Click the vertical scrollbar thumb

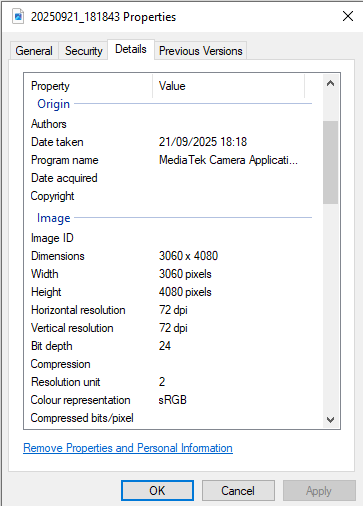pyautogui.click(x=330, y=162)
